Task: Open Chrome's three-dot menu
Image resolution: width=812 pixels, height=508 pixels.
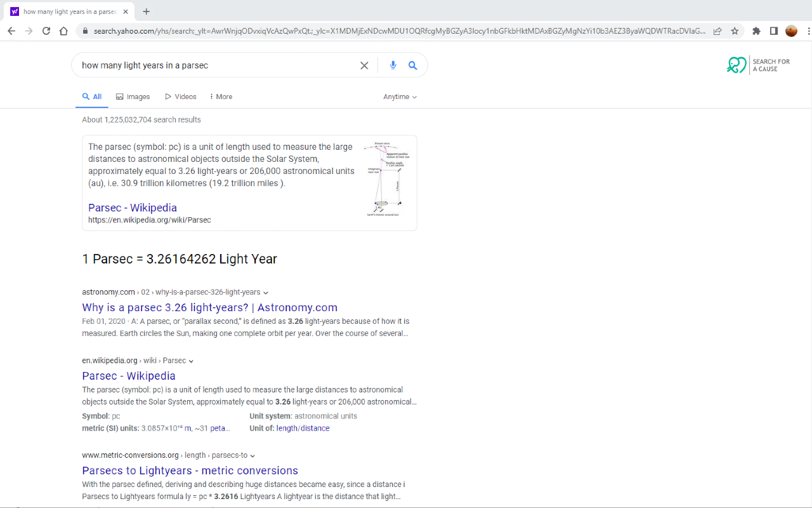Action: [x=808, y=30]
